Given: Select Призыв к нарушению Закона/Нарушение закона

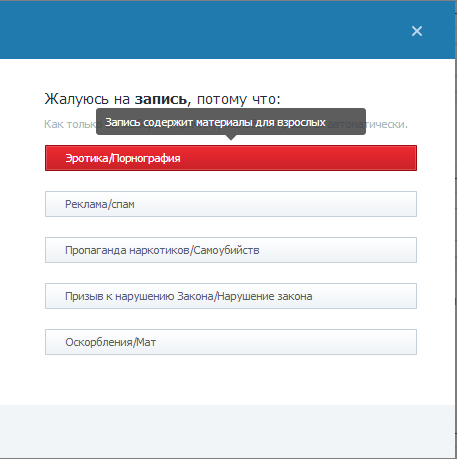Looking at the screenshot, I should pyautogui.click(x=231, y=296).
